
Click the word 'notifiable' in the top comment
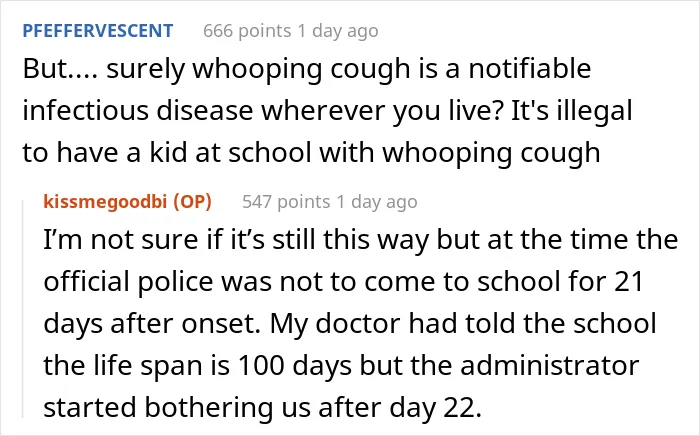tap(529, 69)
